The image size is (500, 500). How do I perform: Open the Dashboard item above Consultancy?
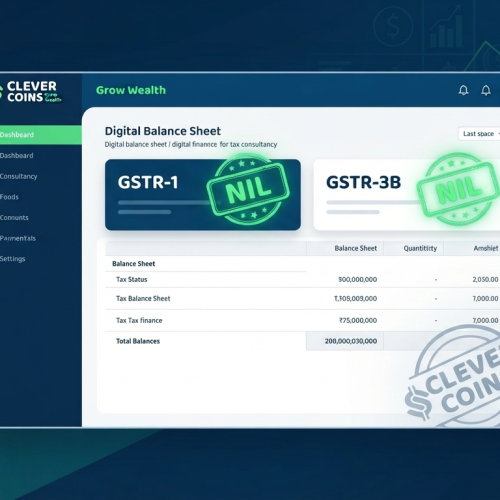17,155
